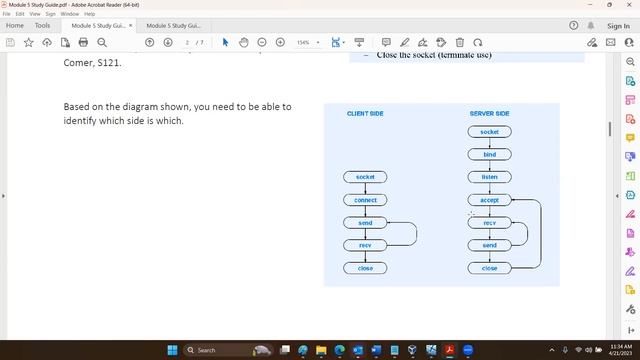The height and width of the screenshot is (360, 640).
Task: Open the Sign document tool
Action: (x=422, y=42)
